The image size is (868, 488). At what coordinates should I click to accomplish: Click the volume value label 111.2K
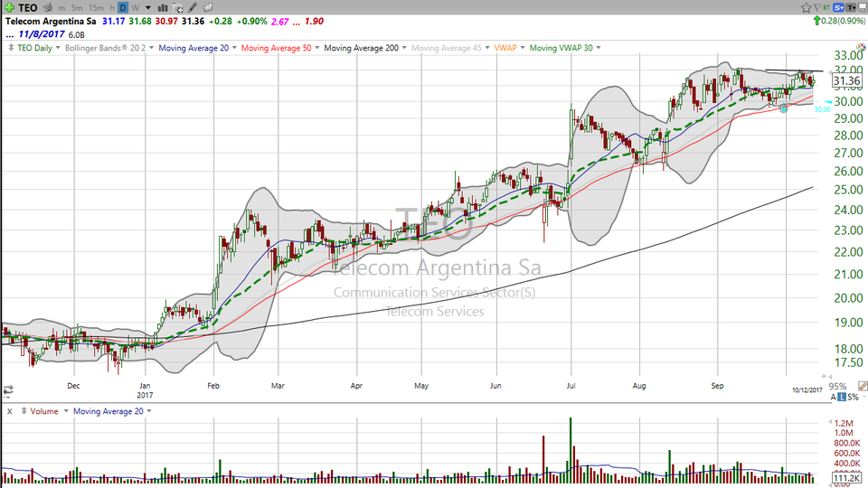846,477
